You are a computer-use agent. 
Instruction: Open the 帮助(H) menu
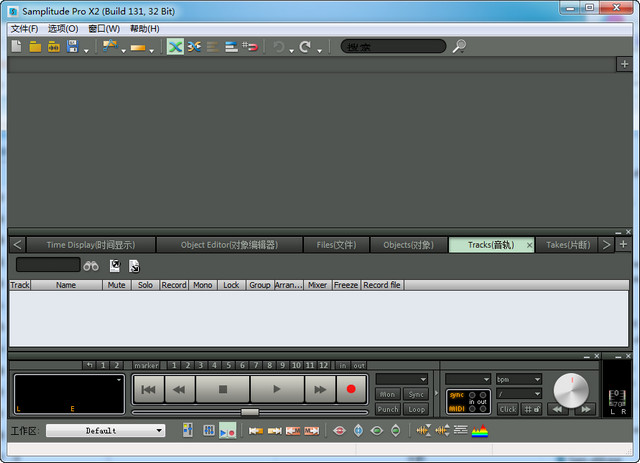144,29
